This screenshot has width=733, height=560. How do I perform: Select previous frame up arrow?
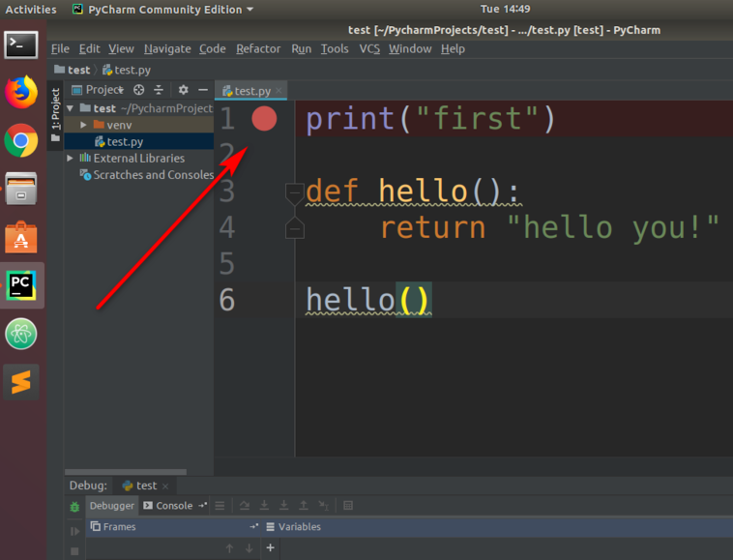(229, 547)
